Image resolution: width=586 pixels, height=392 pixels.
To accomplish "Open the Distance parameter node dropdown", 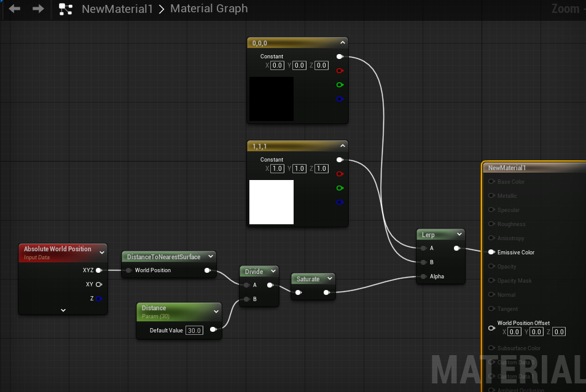I will pos(216,312).
